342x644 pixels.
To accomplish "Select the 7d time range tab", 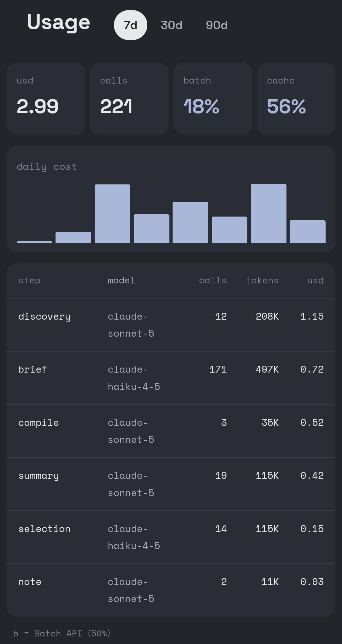I will [x=130, y=25].
